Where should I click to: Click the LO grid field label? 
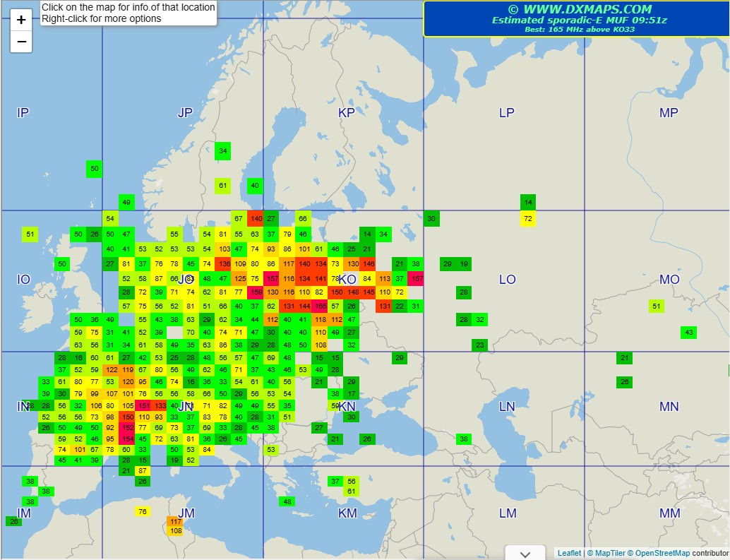coord(508,280)
